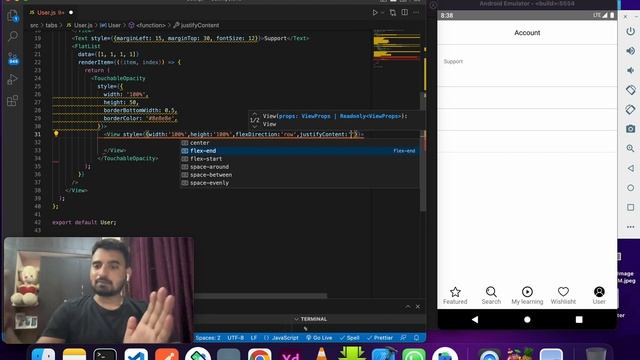Open changes compare icon in editor toolbar

393,13
